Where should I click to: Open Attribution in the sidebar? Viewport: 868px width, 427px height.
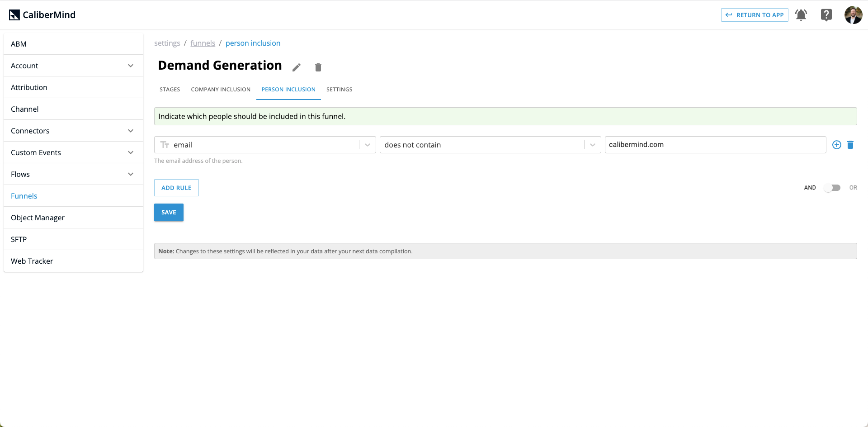point(73,87)
